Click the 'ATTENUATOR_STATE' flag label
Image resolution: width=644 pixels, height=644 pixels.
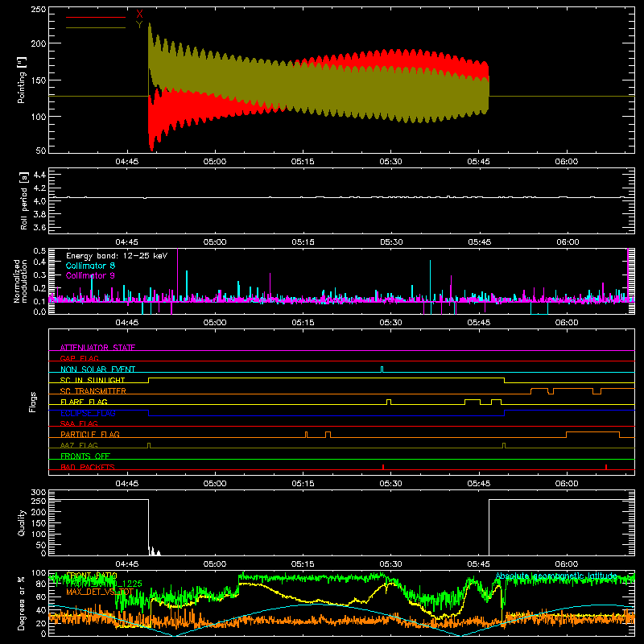tap(97, 348)
